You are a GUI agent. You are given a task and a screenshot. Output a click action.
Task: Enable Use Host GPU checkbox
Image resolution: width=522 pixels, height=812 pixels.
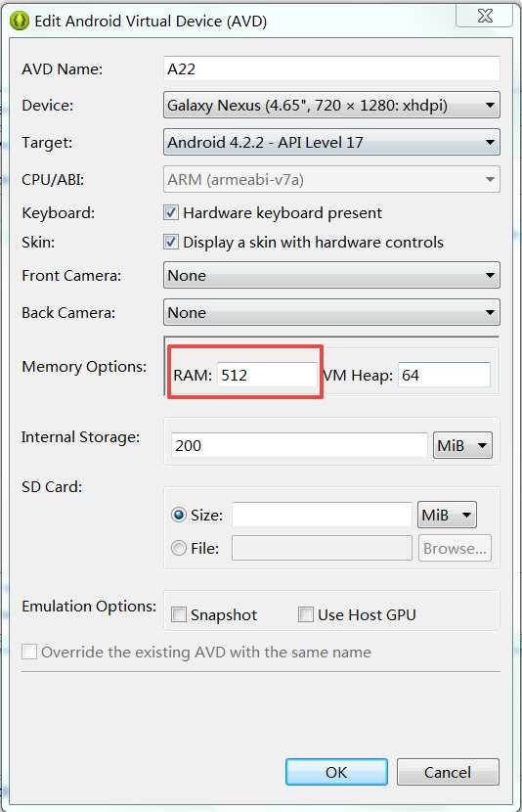pos(306,614)
